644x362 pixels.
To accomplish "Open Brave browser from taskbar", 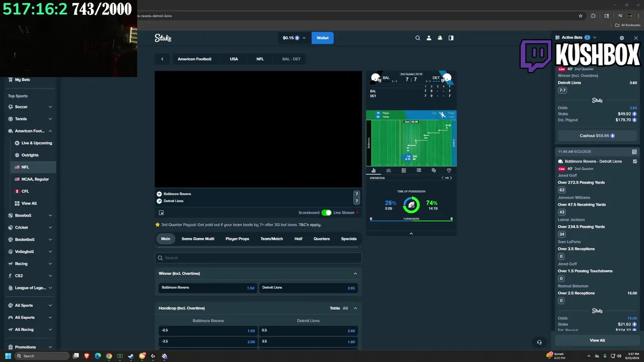I will point(87,356).
